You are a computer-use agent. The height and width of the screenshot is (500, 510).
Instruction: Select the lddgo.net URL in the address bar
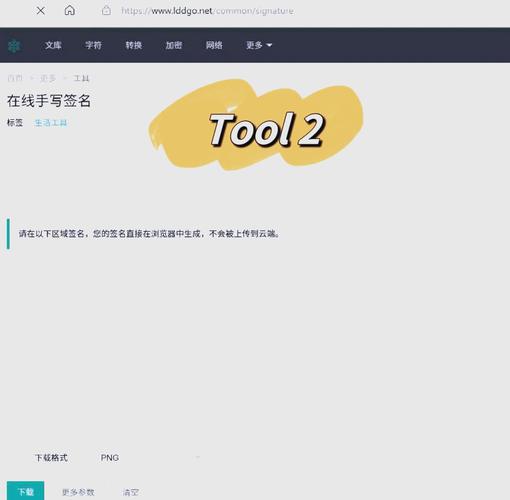pos(207,11)
